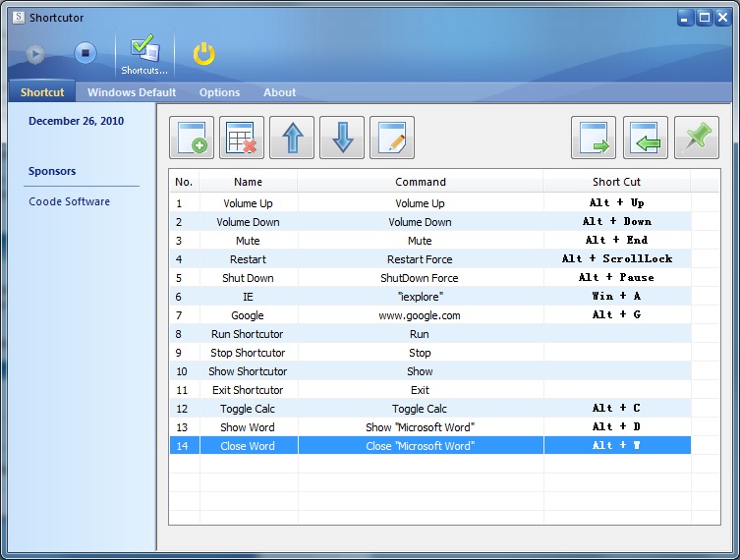Image resolution: width=740 pixels, height=560 pixels.
Task: Click the Shortcutor title bar app icon
Action: pos(19,18)
